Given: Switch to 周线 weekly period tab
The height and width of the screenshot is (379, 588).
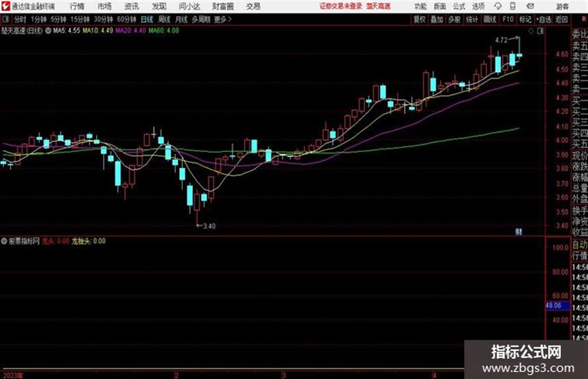Looking at the screenshot, I should tap(164, 19).
